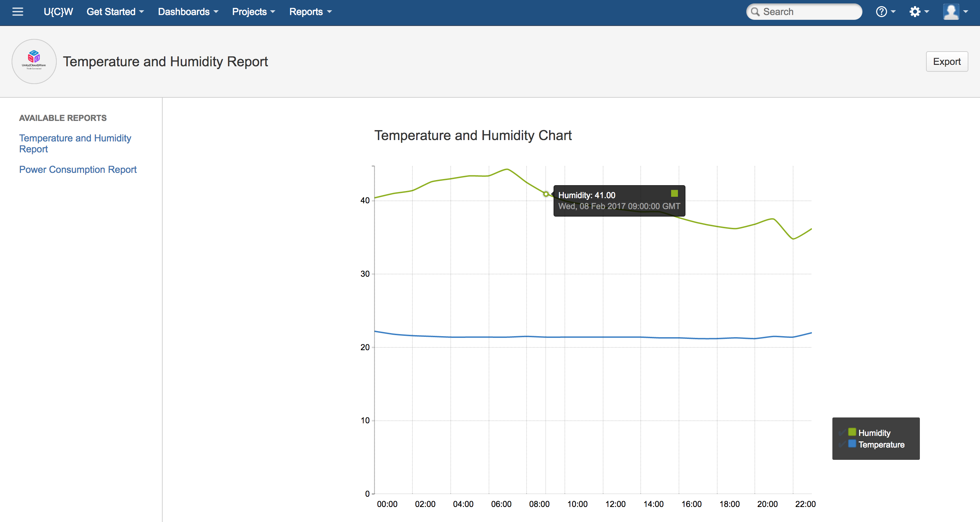This screenshot has height=522, width=980.
Task: Open the settings gear icon
Action: [915, 12]
